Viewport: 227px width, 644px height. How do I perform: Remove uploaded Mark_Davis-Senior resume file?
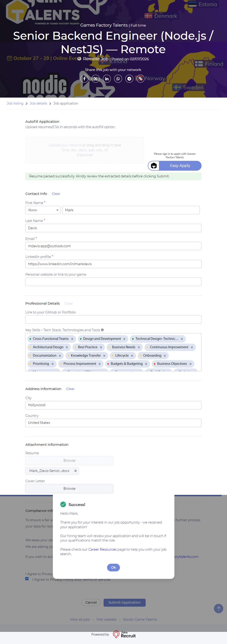click(76, 471)
